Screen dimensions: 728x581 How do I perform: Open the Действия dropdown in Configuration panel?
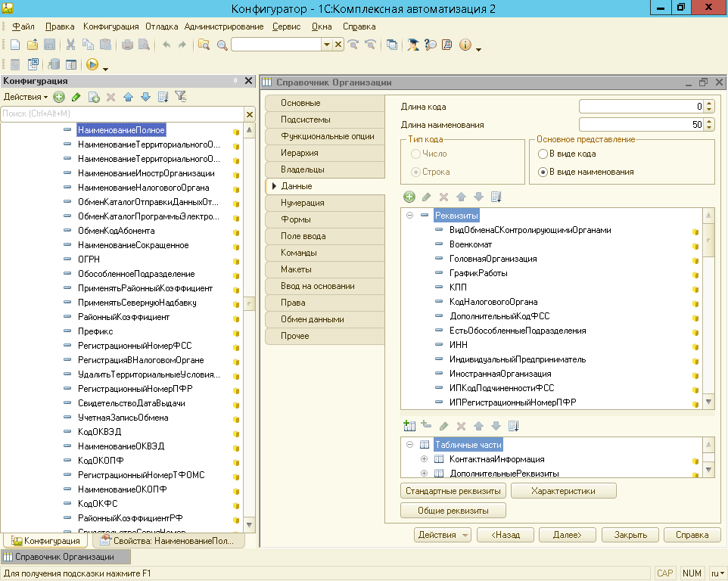pyautogui.click(x=25, y=97)
